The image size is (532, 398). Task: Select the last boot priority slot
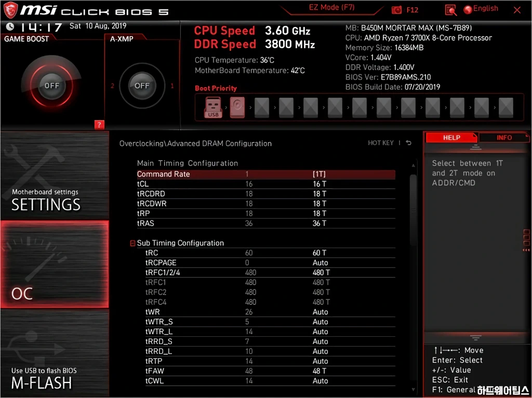tap(506, 107)
